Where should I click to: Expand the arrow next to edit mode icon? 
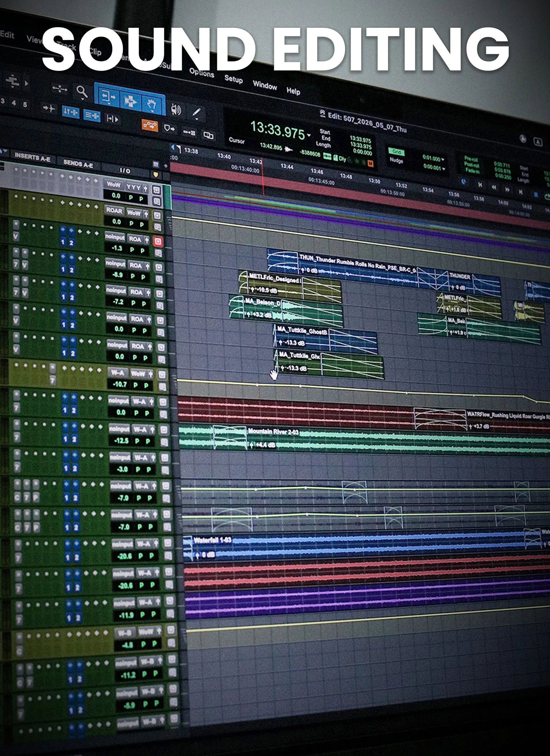pos(26,83)
